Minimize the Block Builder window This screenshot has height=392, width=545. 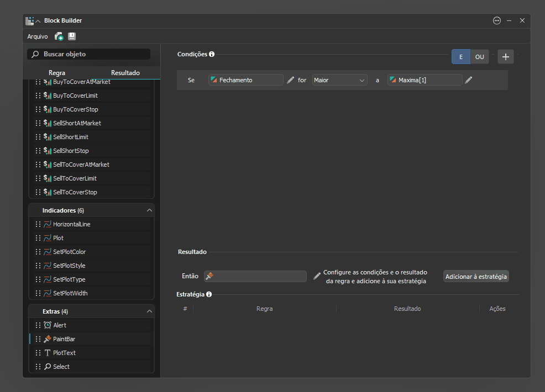509,21
